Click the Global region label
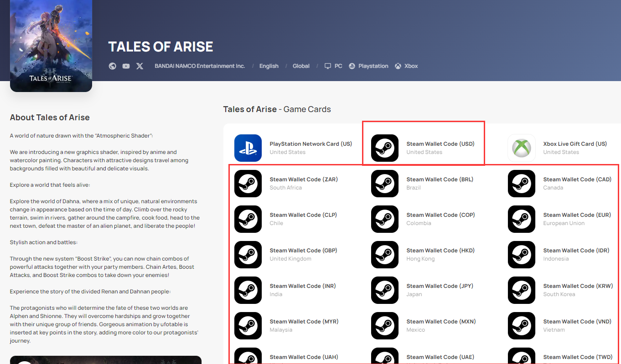Viewport: 621px width, 364px height. click(301, 66)
